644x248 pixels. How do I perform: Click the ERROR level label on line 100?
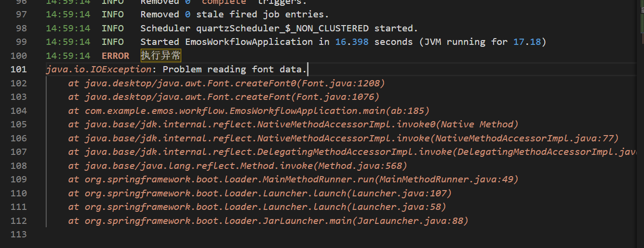coord(115,55)
